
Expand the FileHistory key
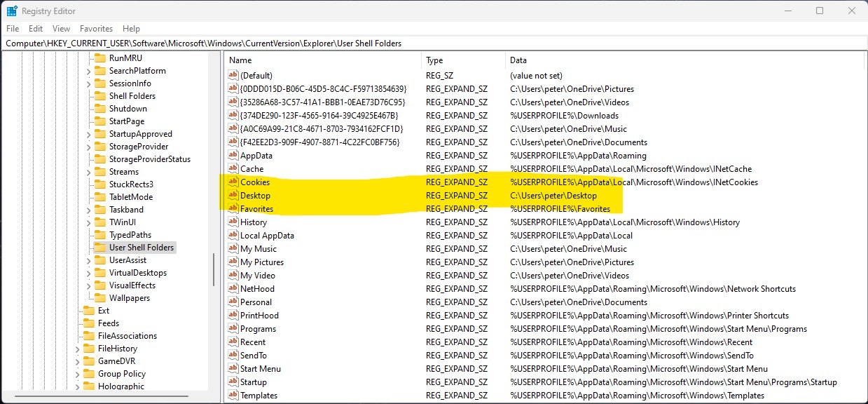tap(77, 349)
